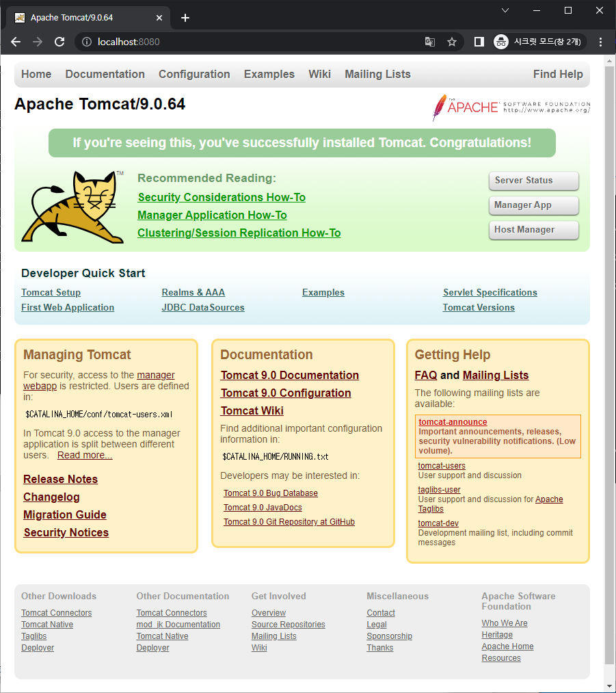The height and width of the screenshot is (693, 616).
Task: Follow the 'manager webapp' link
Action: pos(155,375)
